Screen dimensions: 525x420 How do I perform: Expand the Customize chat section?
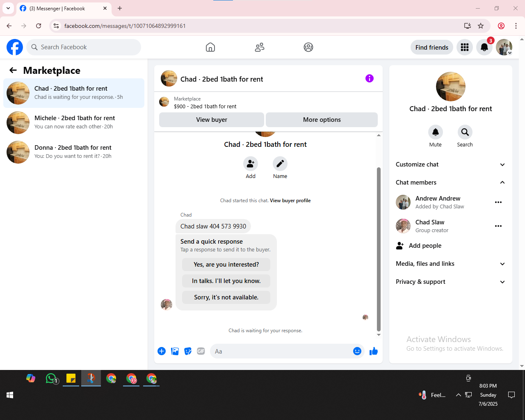[x=451, y=164]
